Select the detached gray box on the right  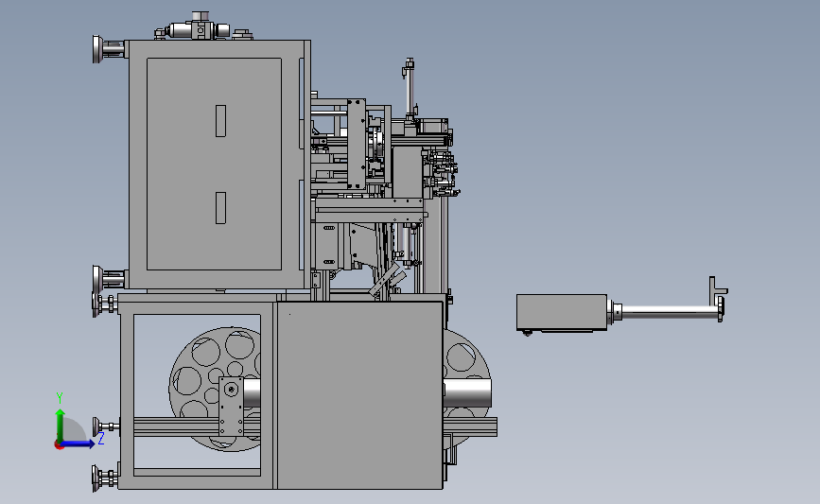click(562, 312)
